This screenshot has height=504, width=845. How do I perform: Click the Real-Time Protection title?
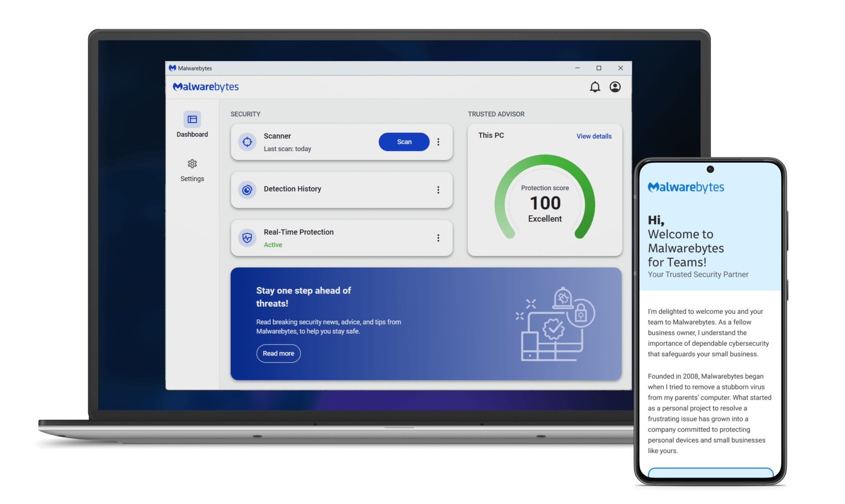pyautogui.click(x=299, y=232)
